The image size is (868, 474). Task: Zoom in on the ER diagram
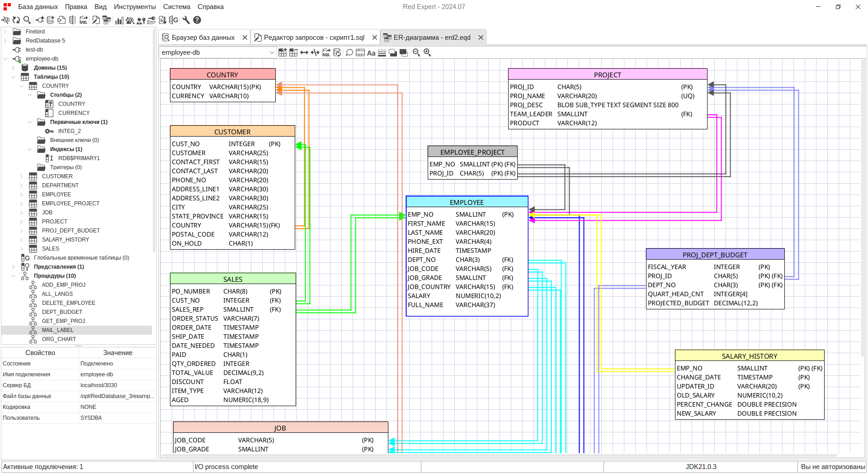(428, 52)
